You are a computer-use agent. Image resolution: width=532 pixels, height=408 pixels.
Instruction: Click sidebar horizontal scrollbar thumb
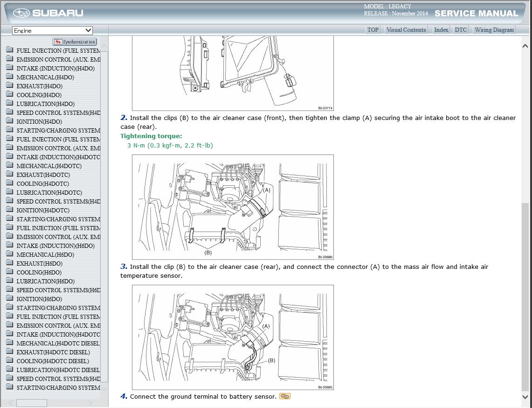pos(32,403)
